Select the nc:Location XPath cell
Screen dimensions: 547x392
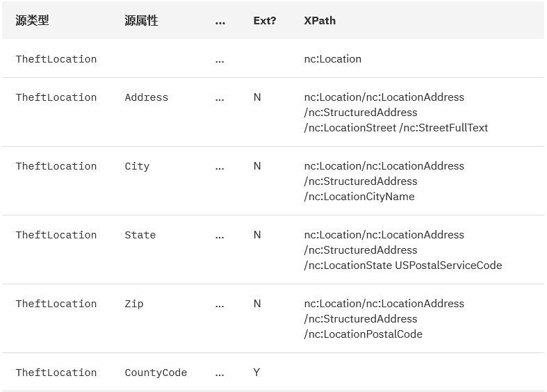tap(332, 59)
